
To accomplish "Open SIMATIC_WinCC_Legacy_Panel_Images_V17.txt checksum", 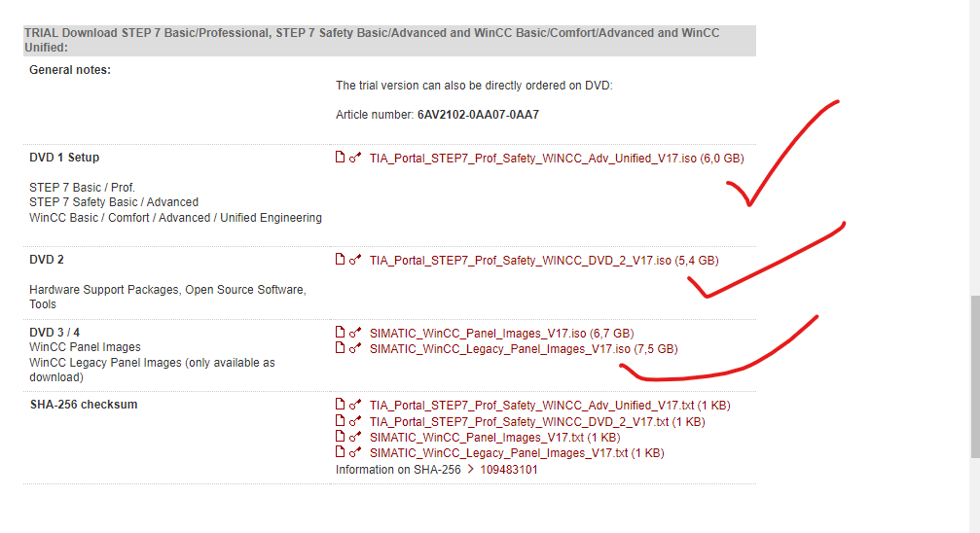I will (x=498, y=453).
